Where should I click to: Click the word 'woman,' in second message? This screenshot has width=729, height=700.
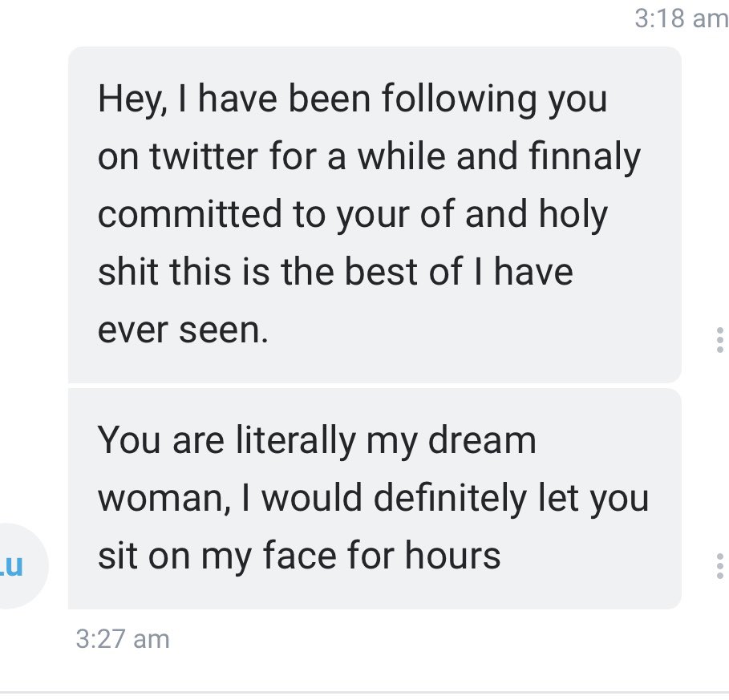164,498
